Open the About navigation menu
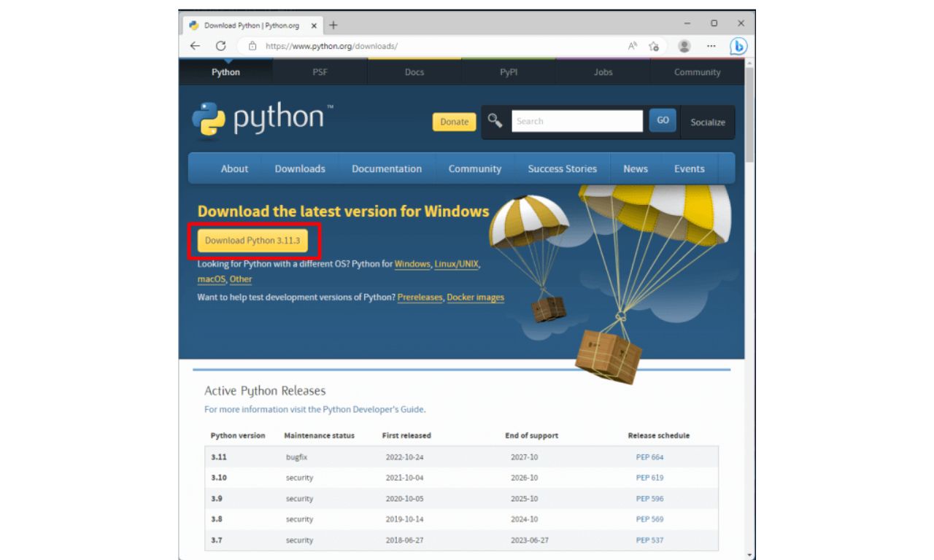 [x=234, y=168]
